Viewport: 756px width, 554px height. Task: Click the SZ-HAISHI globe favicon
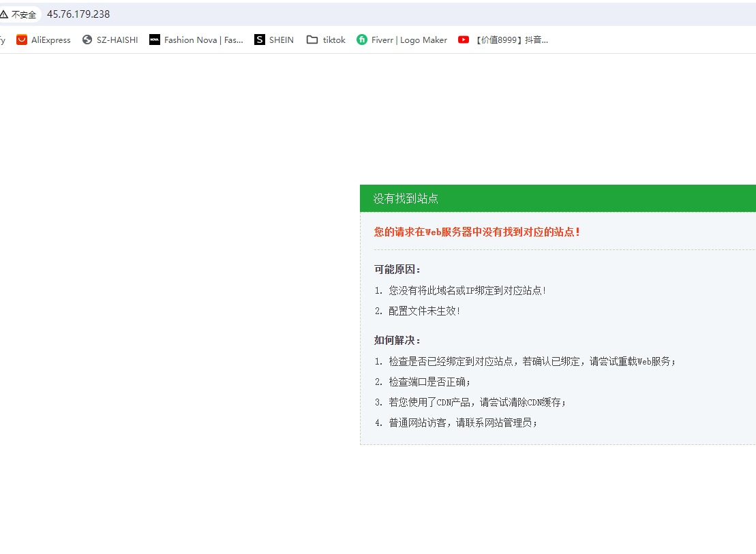coord(87,40)
